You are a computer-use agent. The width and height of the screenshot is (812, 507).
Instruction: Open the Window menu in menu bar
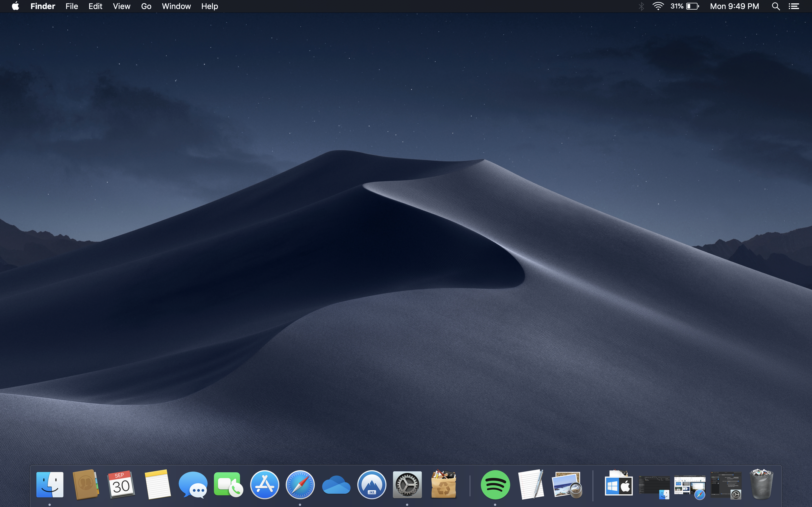pyautogui.click(x=176, y=6)
